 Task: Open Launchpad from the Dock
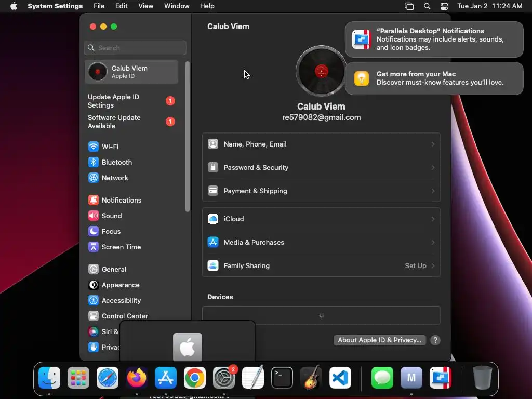click(x=78, y=378)
